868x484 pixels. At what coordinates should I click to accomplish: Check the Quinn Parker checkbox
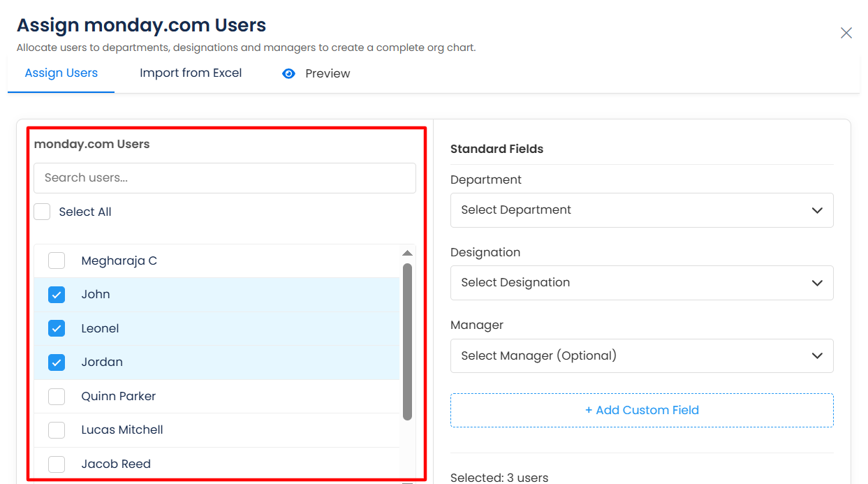coord(57,396)
